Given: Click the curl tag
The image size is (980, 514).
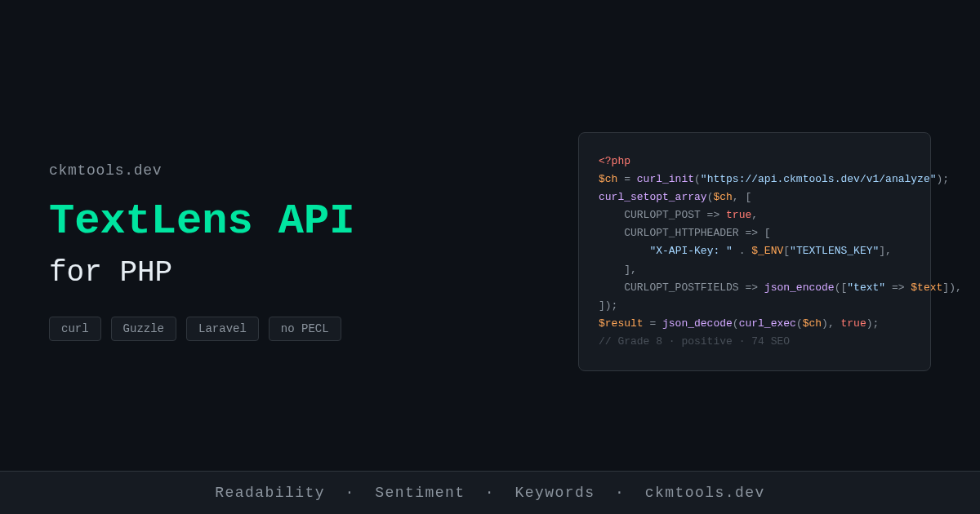Looking at the screenshot, I should [75, 329].
